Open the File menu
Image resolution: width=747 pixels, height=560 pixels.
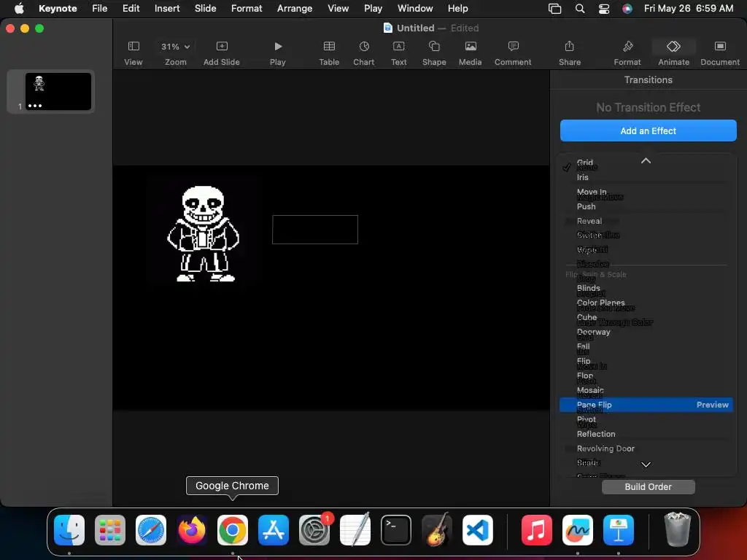tap(99, 9)
